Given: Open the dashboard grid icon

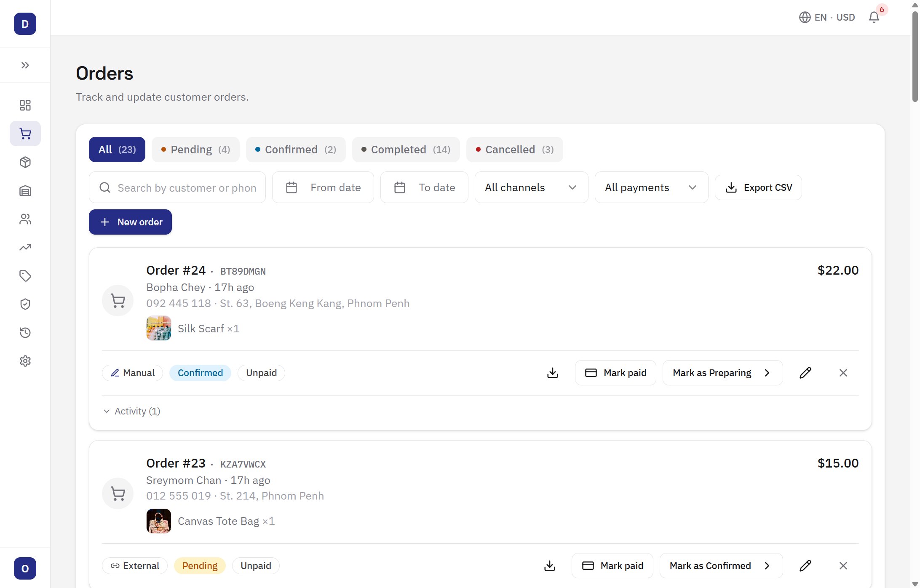Looking at the screenshot, I should tap(25, 105).
